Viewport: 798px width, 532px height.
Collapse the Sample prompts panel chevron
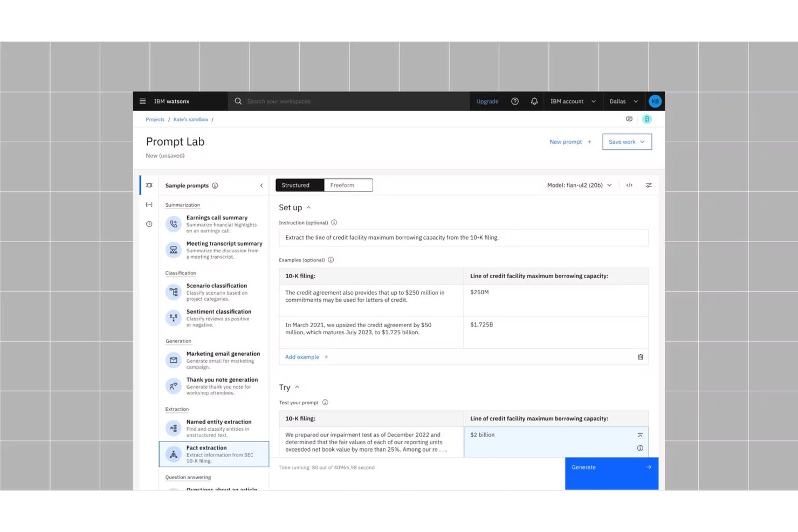coord(262,185)
